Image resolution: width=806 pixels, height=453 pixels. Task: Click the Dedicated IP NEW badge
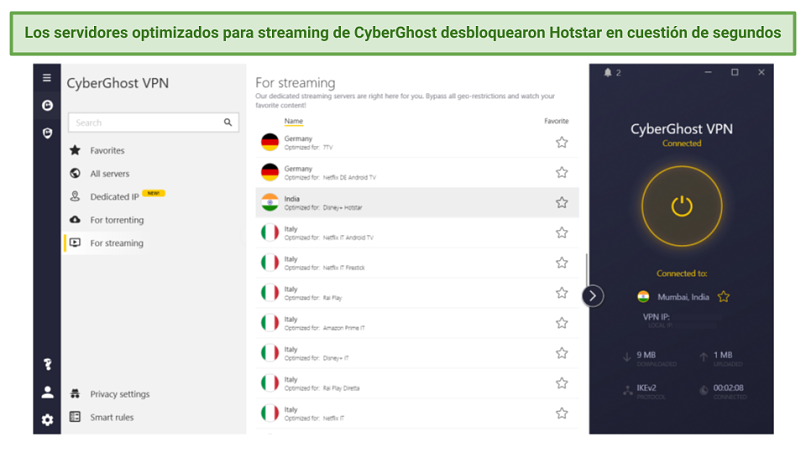coord(154,193)
